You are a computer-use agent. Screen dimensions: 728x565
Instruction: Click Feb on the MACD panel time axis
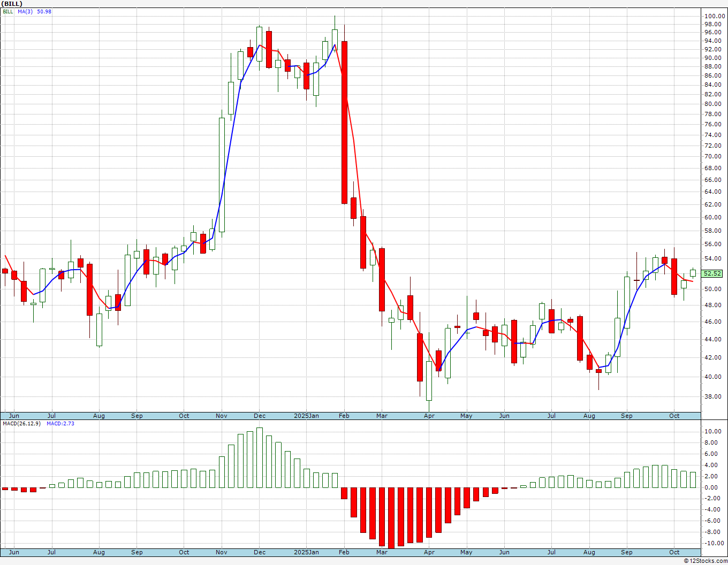click(x=344, y=552)
